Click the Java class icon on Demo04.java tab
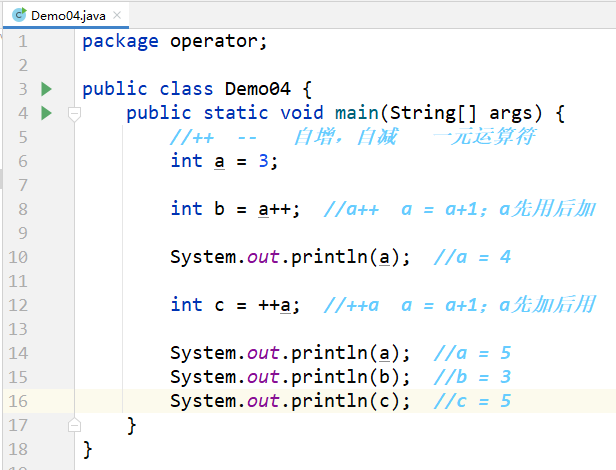Image resolution: width=616 pixels, height=470 pixels. pos(19,15)
